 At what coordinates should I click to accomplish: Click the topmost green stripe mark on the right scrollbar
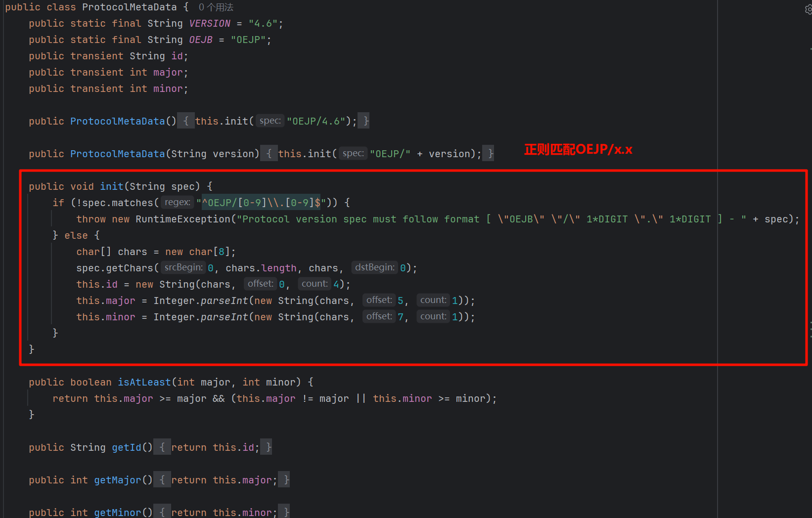pyautogui.click(x=811, y=49)
